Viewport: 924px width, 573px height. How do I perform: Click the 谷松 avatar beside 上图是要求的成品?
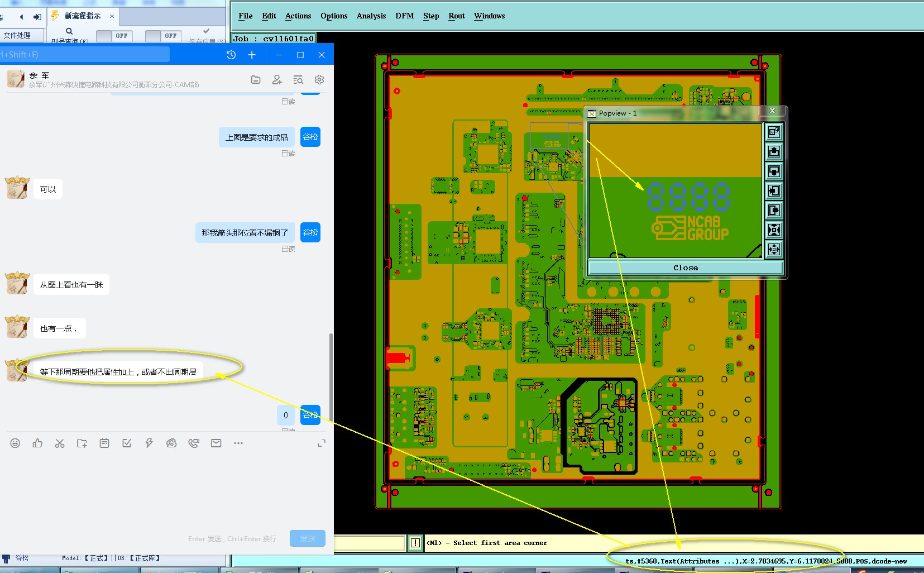(x=310, y=137)
